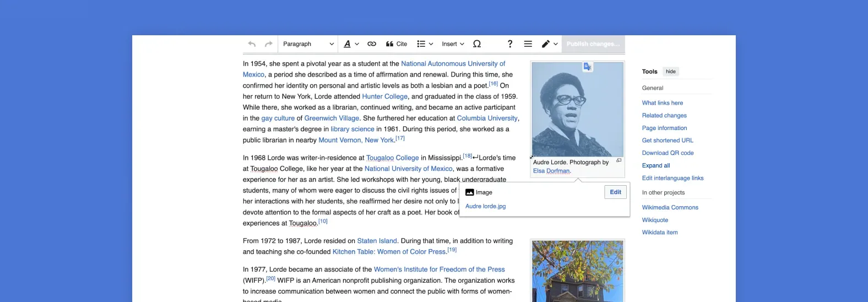
Task: Click reference footnote [10]
Action: pos(323,222)
